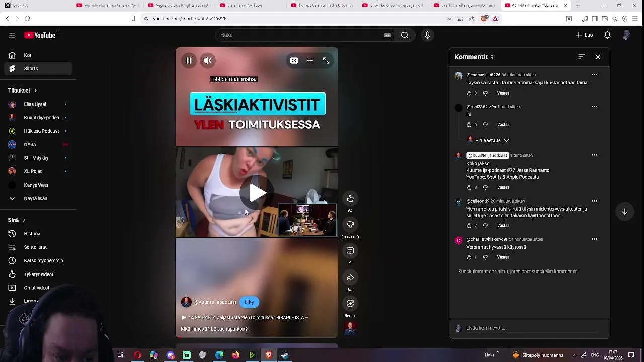
Task: Open account avatar menu
Action: (626, 35)
